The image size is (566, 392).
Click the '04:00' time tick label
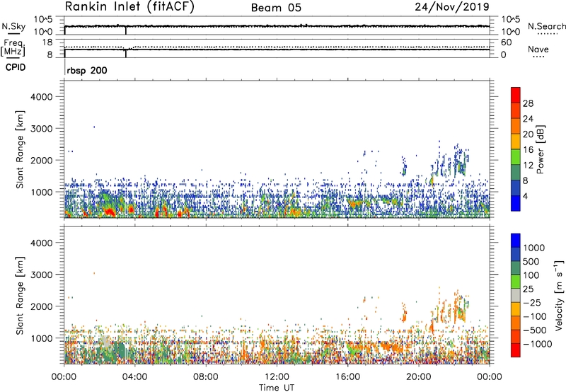(134, 377)
